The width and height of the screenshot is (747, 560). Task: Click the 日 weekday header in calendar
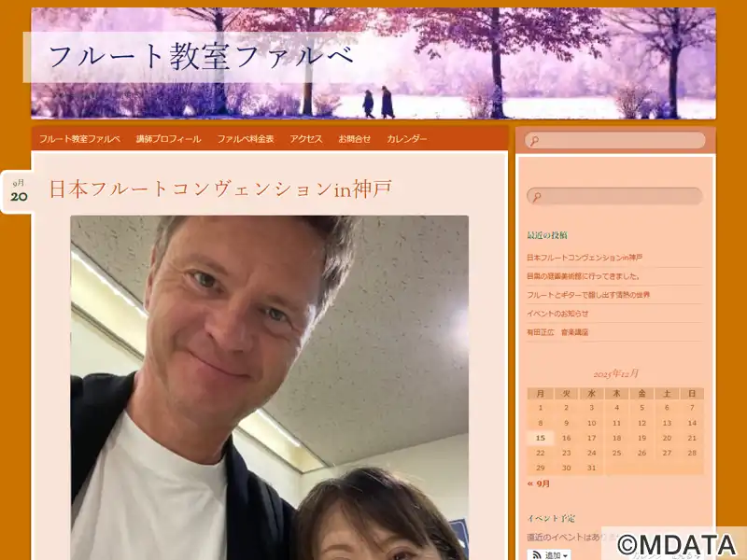coord(692,394)
